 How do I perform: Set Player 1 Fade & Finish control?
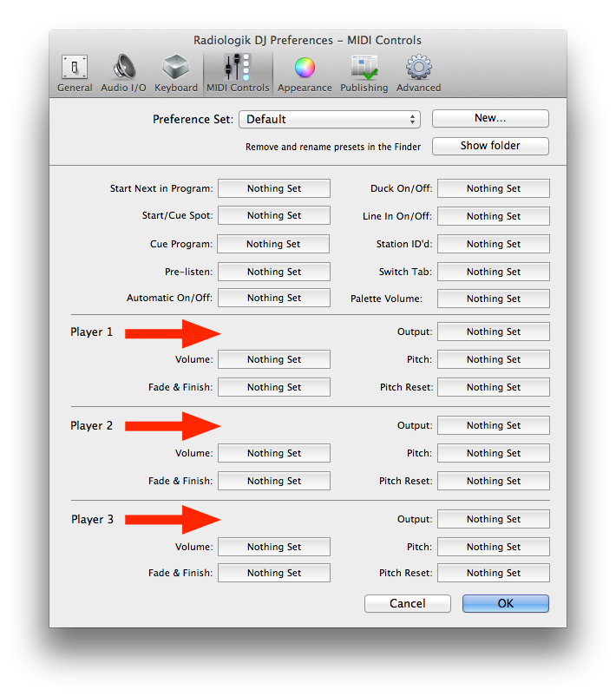(x=274, y=387)
